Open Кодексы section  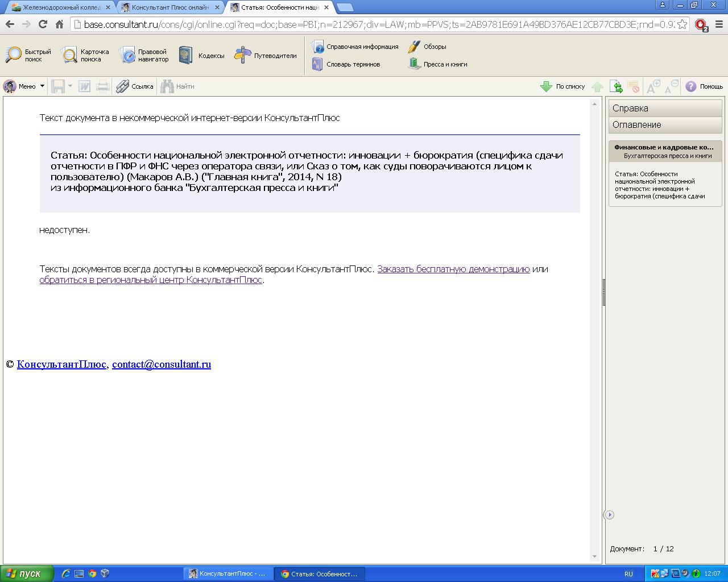pyautogui.click(x=201, y=55)
